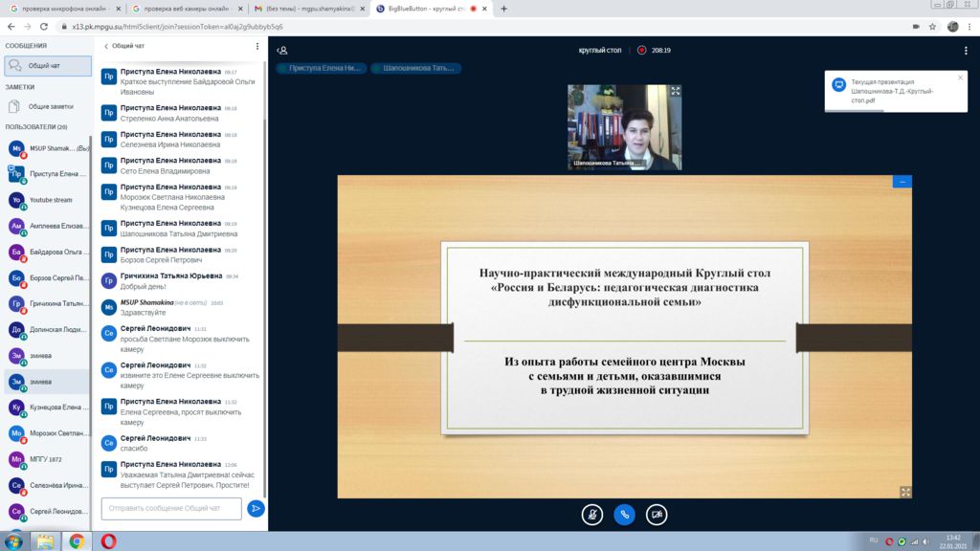The width and height of the screenshot is (980, 551).
Task: Send the chat message with arrow button
Action: (x=256, y=508)
